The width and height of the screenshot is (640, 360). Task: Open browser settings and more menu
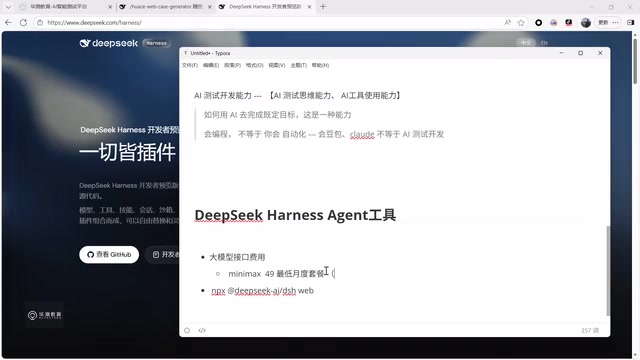(616, 22)
